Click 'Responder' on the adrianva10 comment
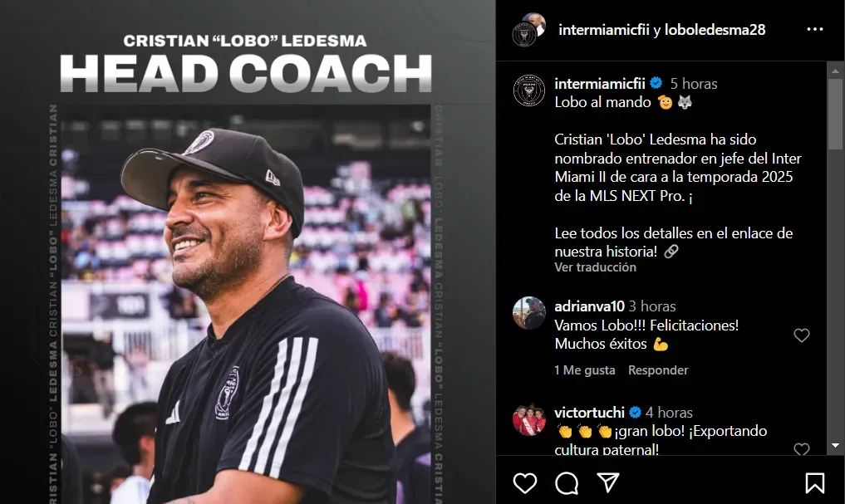This screenshot has height=504, width=845. (x=658, y=370)
